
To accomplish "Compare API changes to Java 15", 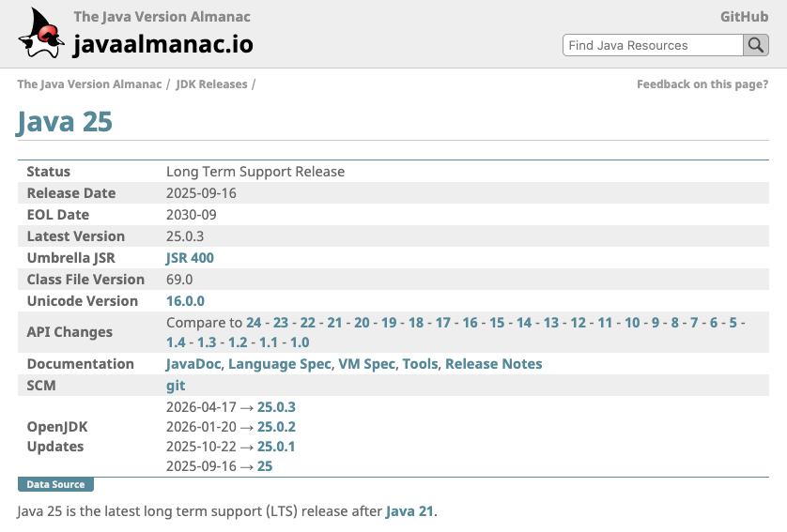I will 497,323.
